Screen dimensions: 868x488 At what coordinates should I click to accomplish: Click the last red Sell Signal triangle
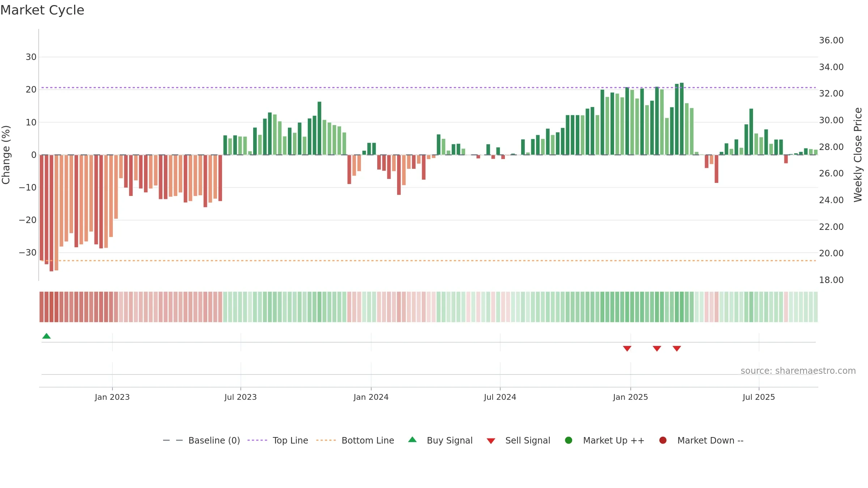tap(677, 348)
